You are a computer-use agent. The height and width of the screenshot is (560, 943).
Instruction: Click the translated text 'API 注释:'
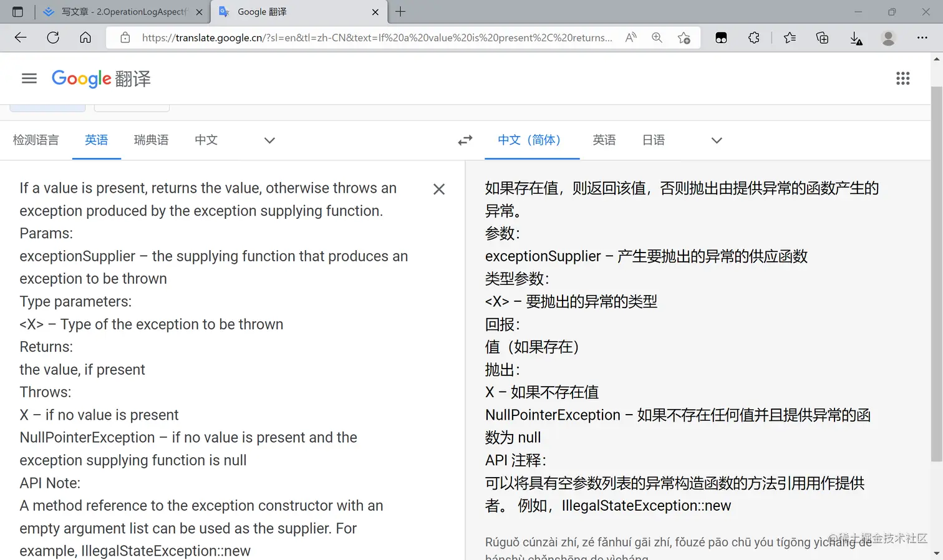pos(516,460)
